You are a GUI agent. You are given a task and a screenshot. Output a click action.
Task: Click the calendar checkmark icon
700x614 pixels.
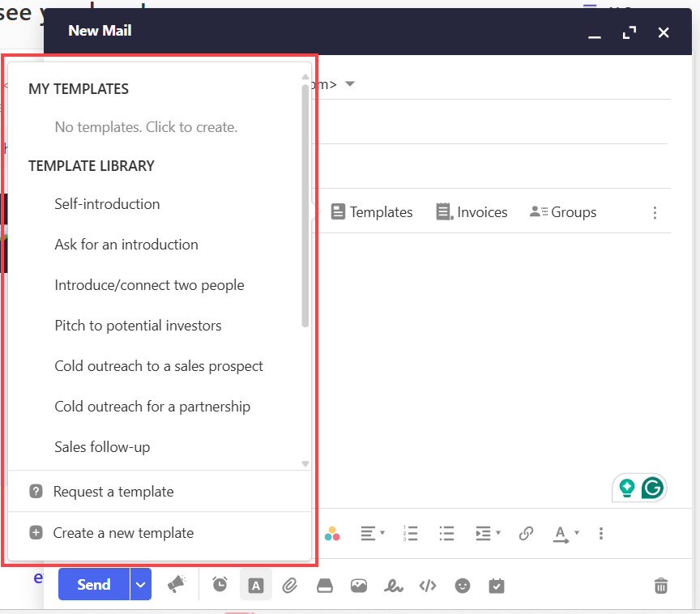point(497,586)
